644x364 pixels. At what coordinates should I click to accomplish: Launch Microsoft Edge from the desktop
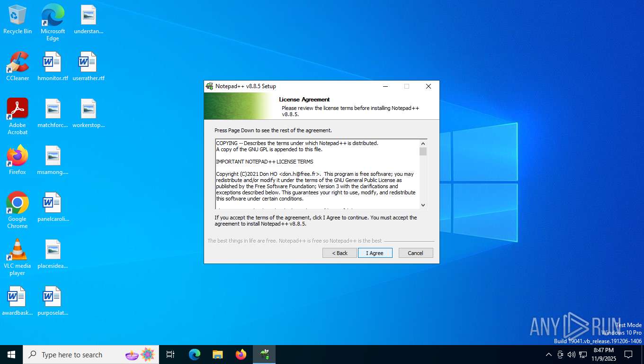point(53,23)
